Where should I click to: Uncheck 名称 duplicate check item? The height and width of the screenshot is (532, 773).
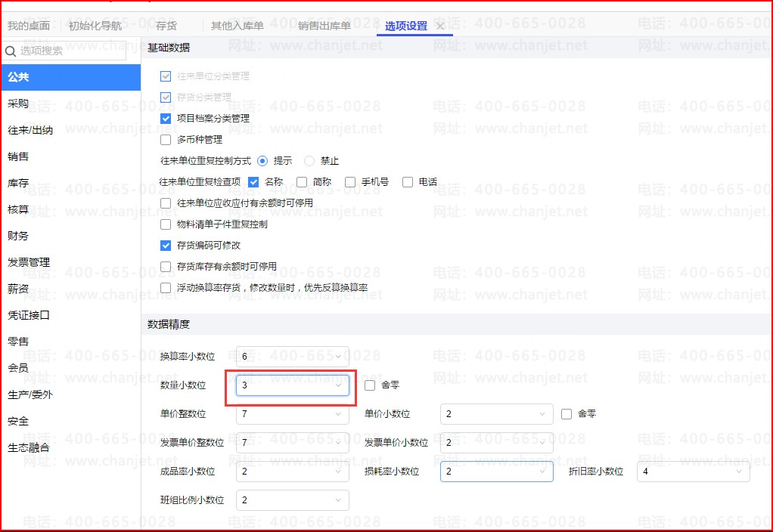pos(253,182)
